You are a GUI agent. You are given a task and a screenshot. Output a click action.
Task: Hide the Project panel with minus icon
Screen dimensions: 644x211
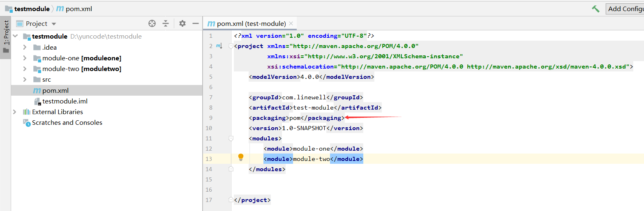pyautogui.click(x=196, y=23)
